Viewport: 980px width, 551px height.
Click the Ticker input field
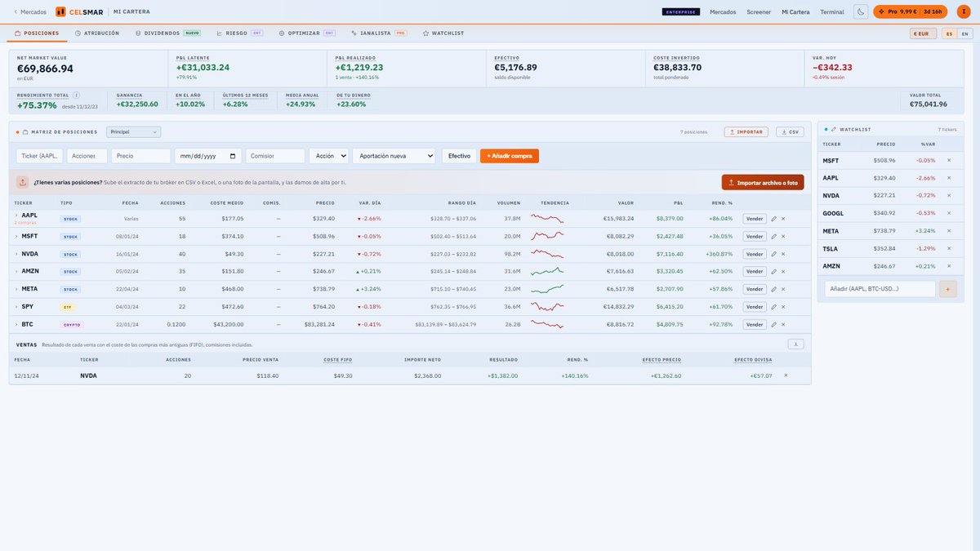click(39, 156)
